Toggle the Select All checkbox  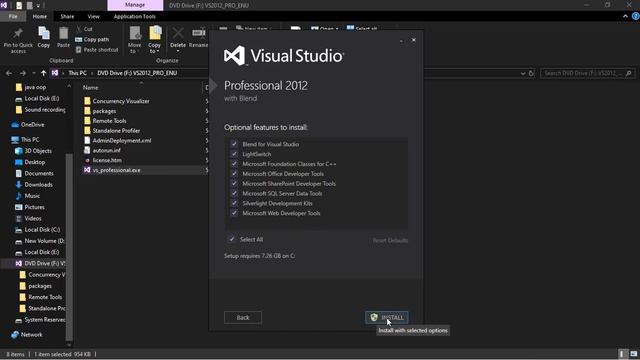[232, 239]
